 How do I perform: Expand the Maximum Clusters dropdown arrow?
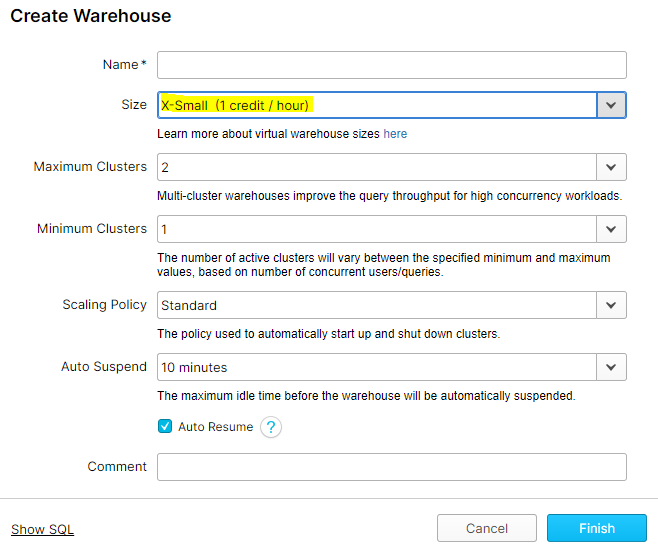[611, 167]
